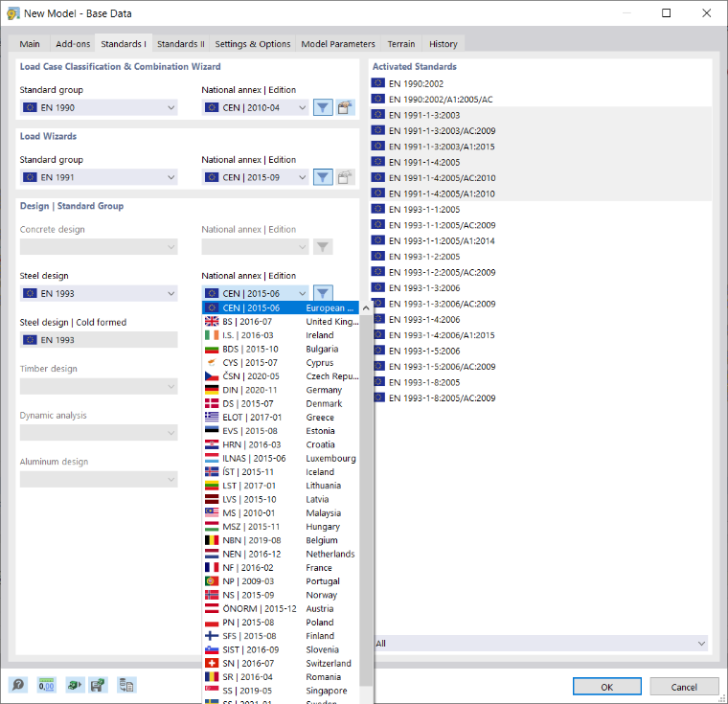Pick SFS | 2015-08 Finland annex
The image size is (728, 704).
[281, 636]
